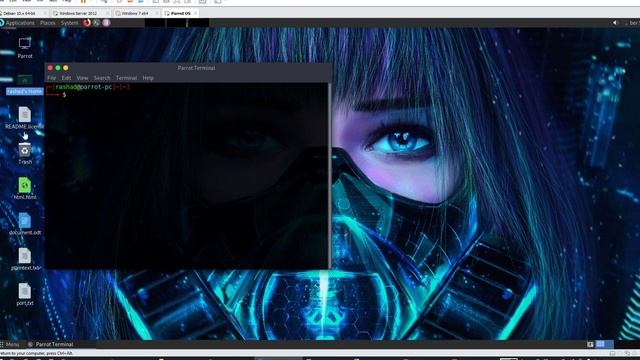The image size is (640, 360).
Task: Open the terminal Edit menu
Action: [66, 78]
